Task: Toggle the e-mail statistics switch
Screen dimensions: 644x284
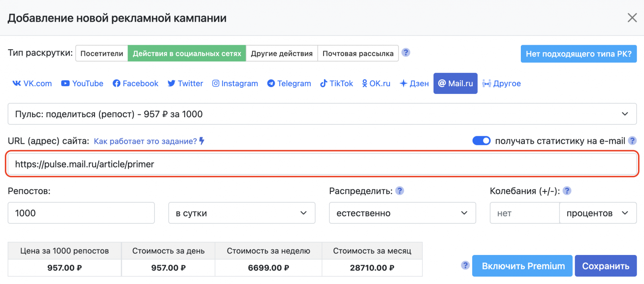Action: click(481, 141)
